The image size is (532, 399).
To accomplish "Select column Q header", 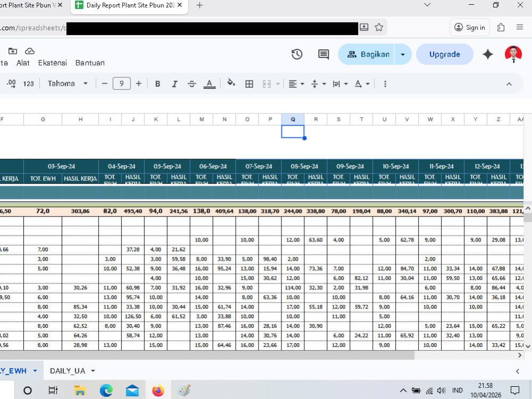I will pyautogui.click(x=293, y=119).
